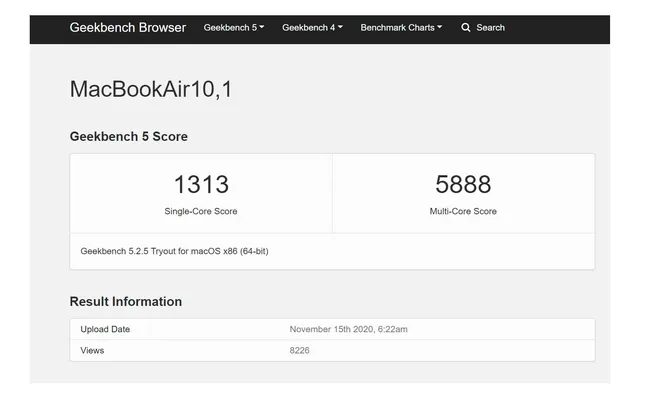This screenshot has width=650, height=412.
Task: Select the November 15th 2020 date value
Action: 348,329
